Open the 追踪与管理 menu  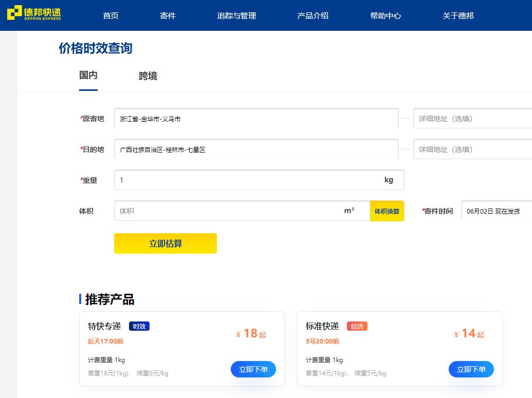pos(235,15)
